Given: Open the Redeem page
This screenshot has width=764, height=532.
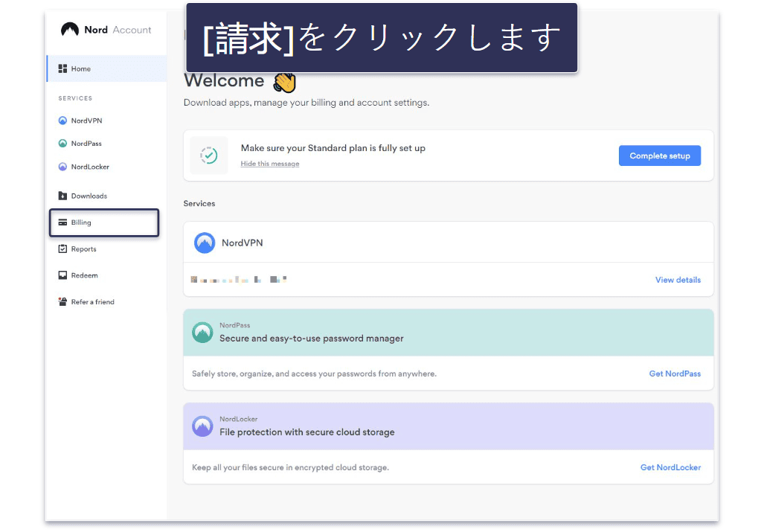Looking at the screenshot, I should [x=78, y=275].
